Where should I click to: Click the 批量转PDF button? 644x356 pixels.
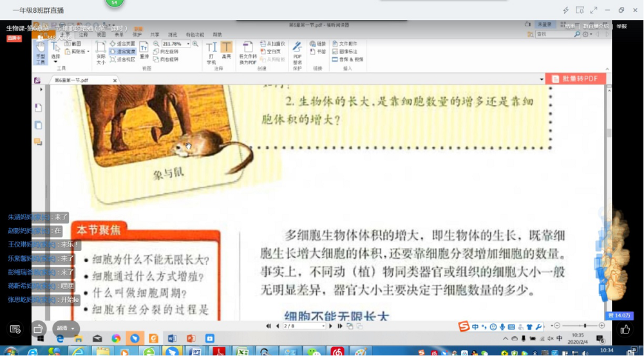[575, 79]
